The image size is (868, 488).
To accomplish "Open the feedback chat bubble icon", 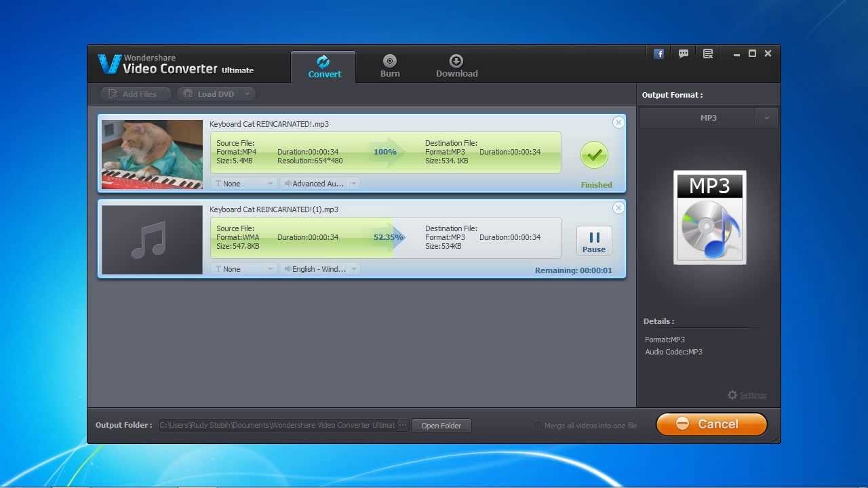I will pos(684,54).
